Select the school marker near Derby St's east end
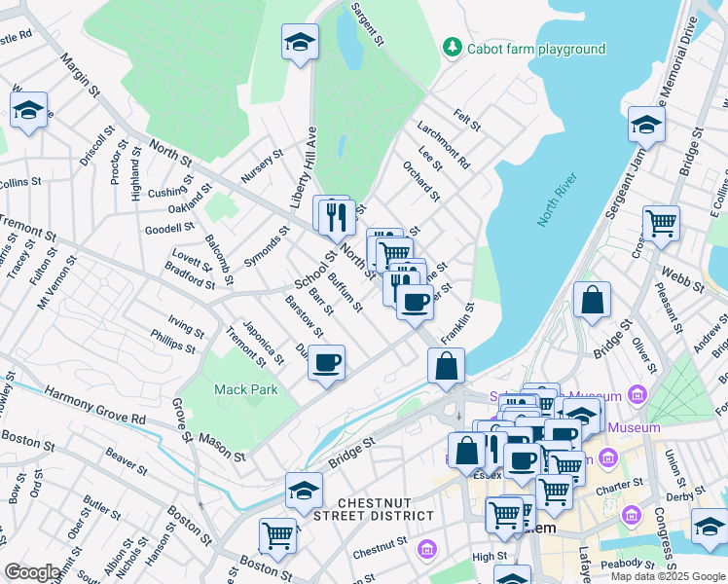 [x=709, y=528]
